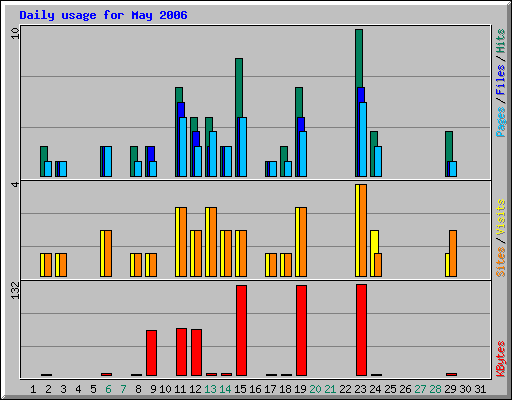Image resolution: width=512 pixels, height=400 pixels.
Task: Select day "2" on the x-axis
Action: [x=48, y=389]
